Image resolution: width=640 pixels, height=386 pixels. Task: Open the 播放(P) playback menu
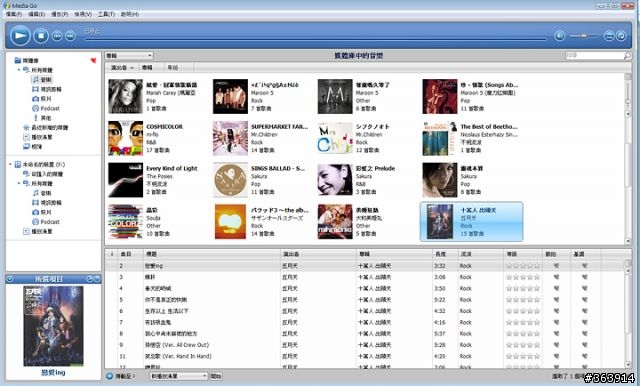coord(60,14)
